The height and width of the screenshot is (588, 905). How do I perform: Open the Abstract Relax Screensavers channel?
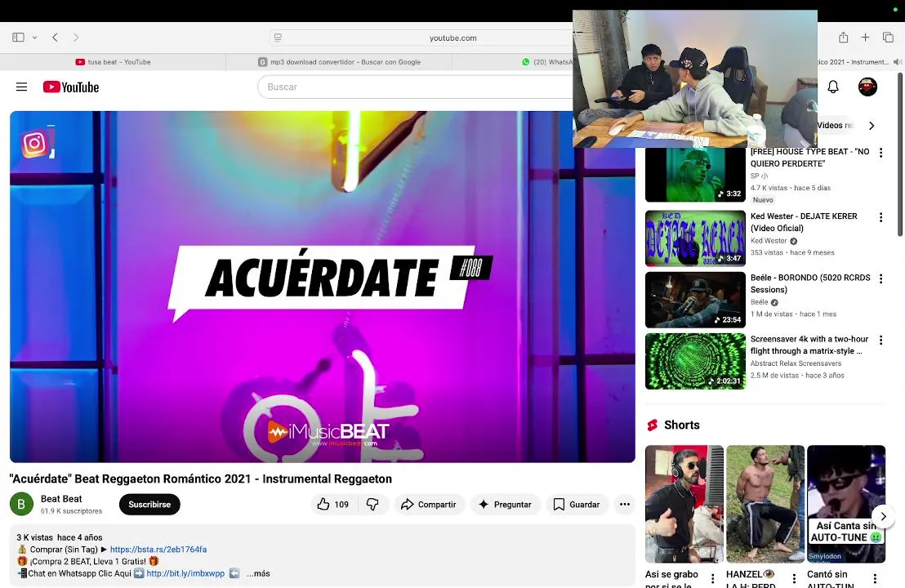point(796,363)
